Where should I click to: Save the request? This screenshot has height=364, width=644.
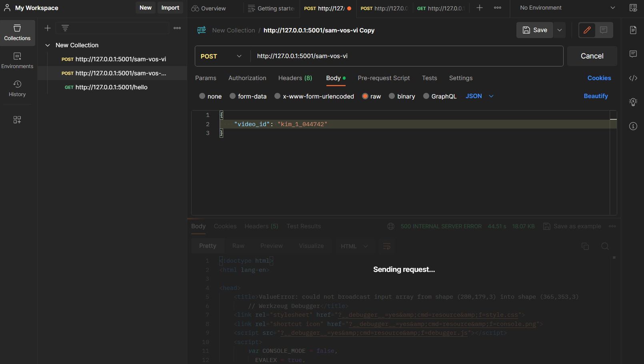pyautogui.click(x=535, y=30)
